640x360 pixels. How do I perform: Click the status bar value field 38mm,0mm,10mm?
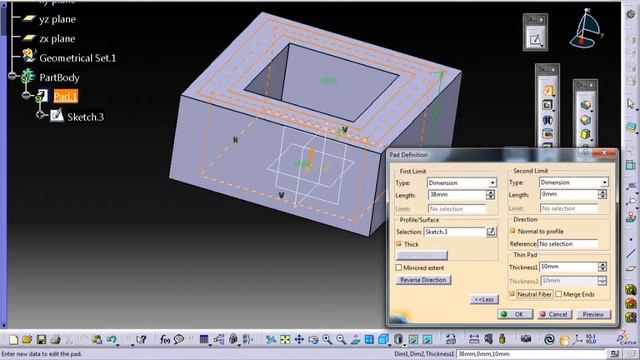point(531,354)
